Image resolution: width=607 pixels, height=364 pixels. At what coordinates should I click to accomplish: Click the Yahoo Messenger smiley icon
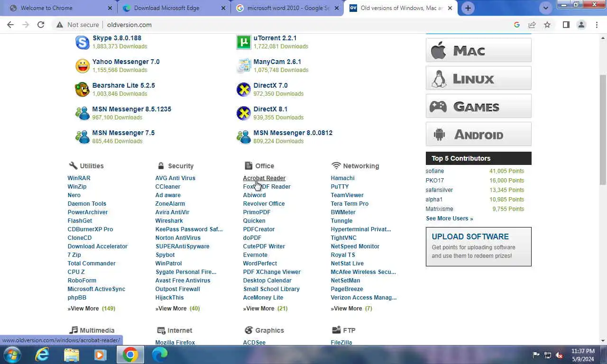[x=83, y=66]
